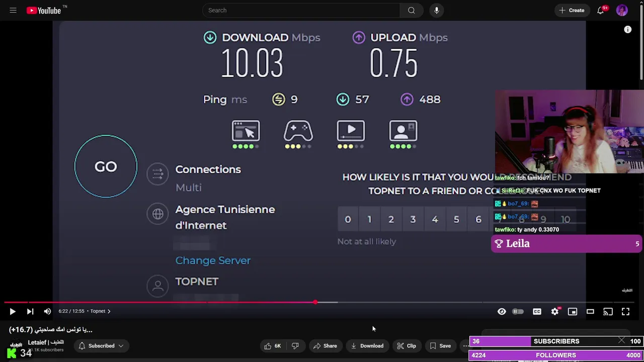Click inside the Search input field

click(301, 10)
